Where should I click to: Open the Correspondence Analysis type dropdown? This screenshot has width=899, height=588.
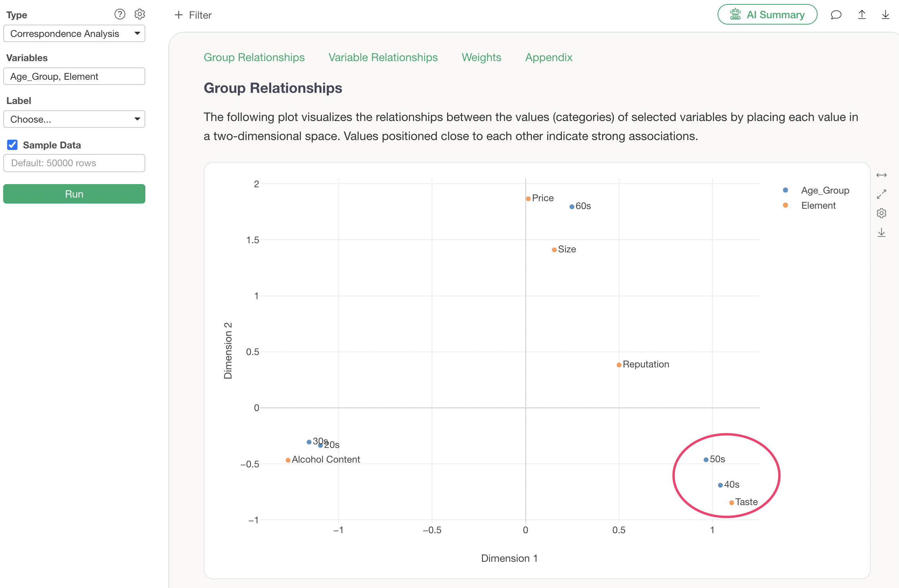point(74,34)
